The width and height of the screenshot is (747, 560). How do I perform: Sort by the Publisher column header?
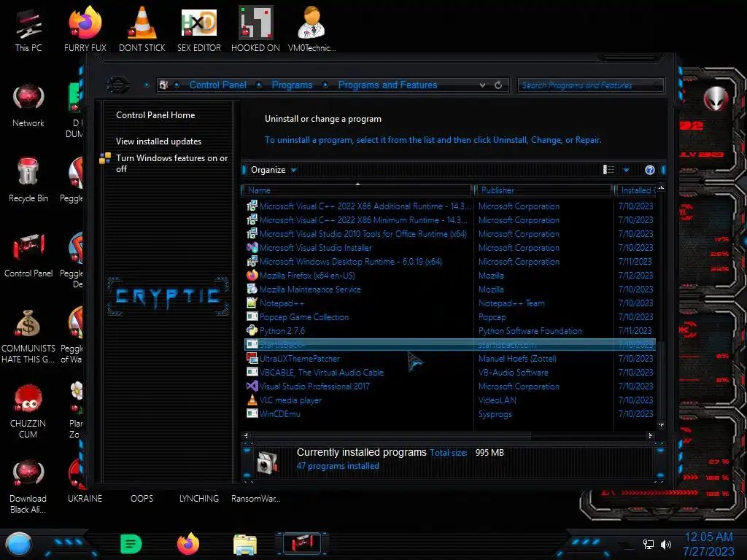[x=543, y=190]
